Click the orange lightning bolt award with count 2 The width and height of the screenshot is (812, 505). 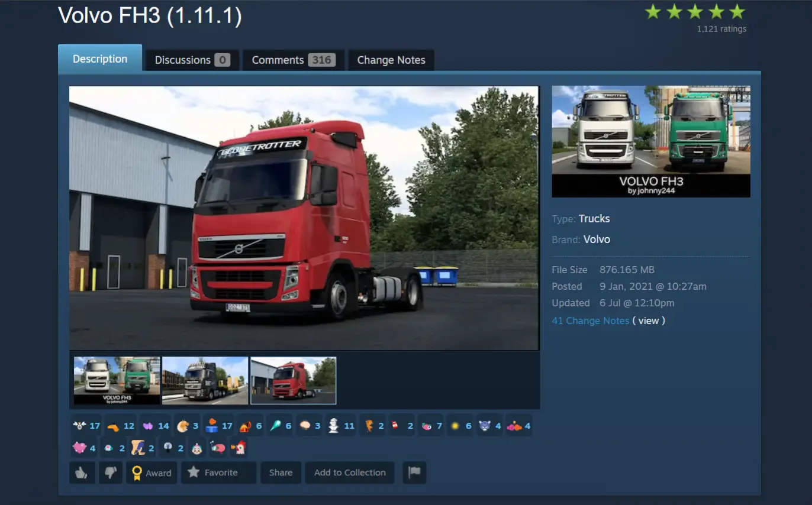pos(373,425)
